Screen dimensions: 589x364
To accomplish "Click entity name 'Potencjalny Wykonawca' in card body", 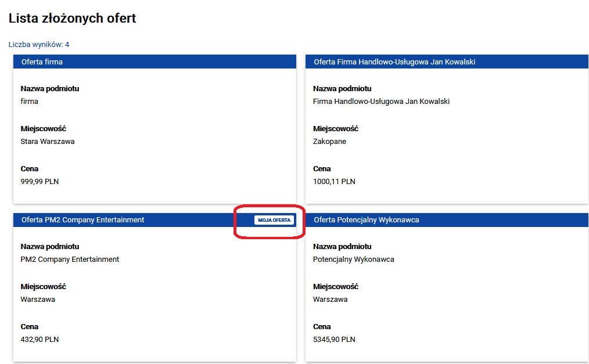I will click(353, 260).
